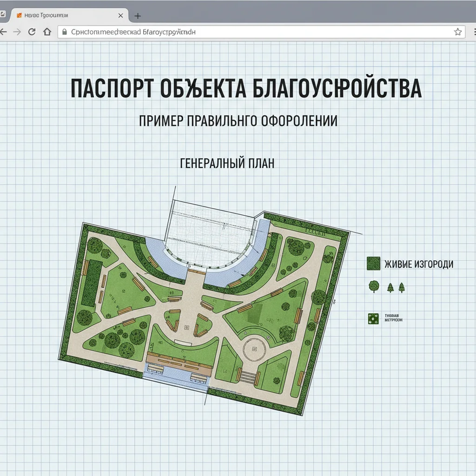The width and height of the screenshot is (476, 476).
Task: Go to the home page icon
Action: (46, 32)
